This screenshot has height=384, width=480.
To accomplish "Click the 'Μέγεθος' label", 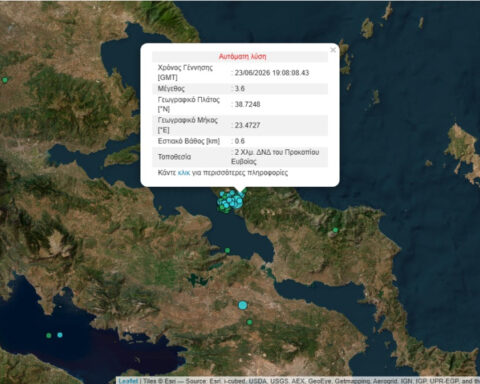I will 171,89.
